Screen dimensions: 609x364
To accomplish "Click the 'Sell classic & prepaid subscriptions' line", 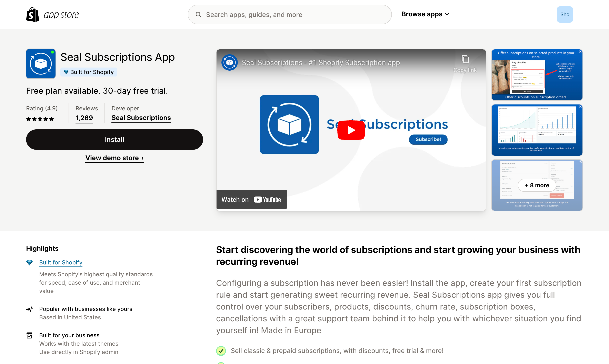I will 337,351.
